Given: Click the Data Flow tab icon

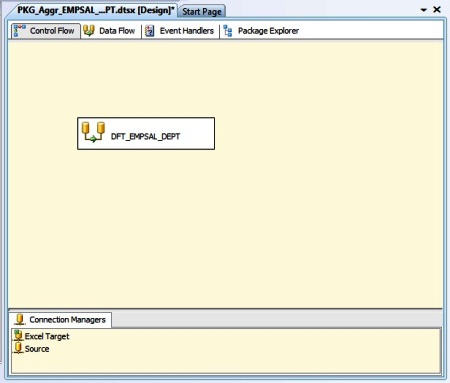Looking at the screenshot, I should [x=89, y=31].
